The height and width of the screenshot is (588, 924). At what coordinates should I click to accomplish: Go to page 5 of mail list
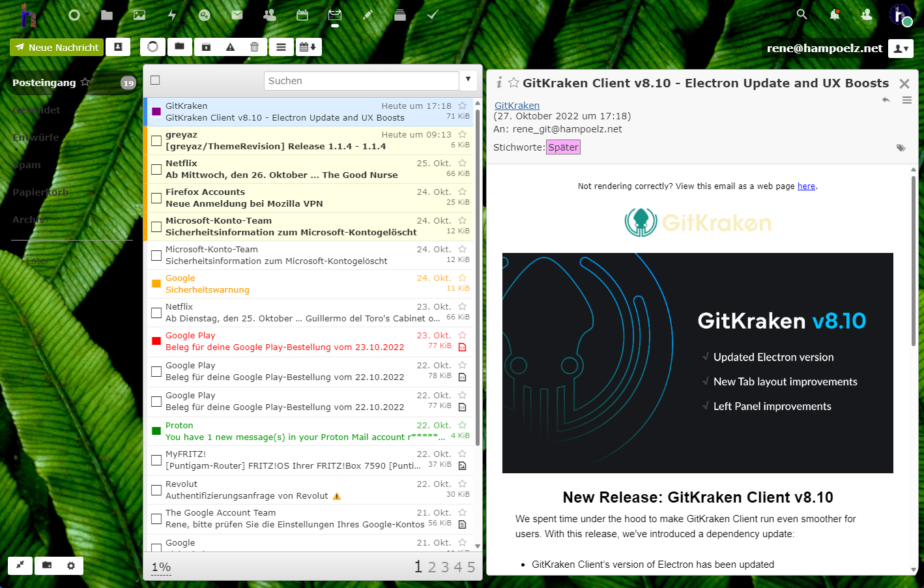coord(471,567)
